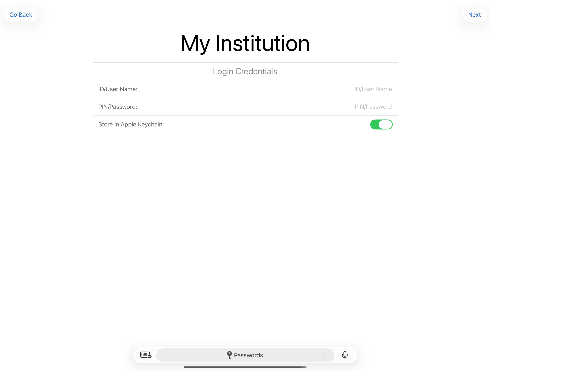The image size is (588, 374).
Task: Tap the Login Credentials section header
Action: tap(245, 71)
